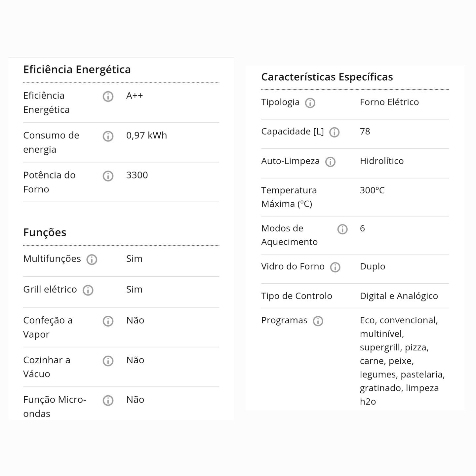476x476 pixels.
Task: Click the A++ energy rating value
Action: [x=135, y=96]
